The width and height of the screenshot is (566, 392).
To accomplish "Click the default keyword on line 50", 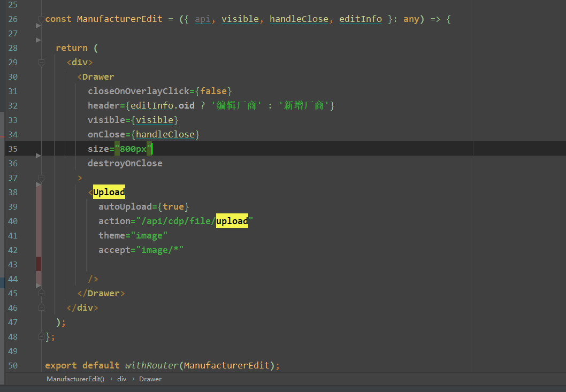I will [x=101, y=365].
